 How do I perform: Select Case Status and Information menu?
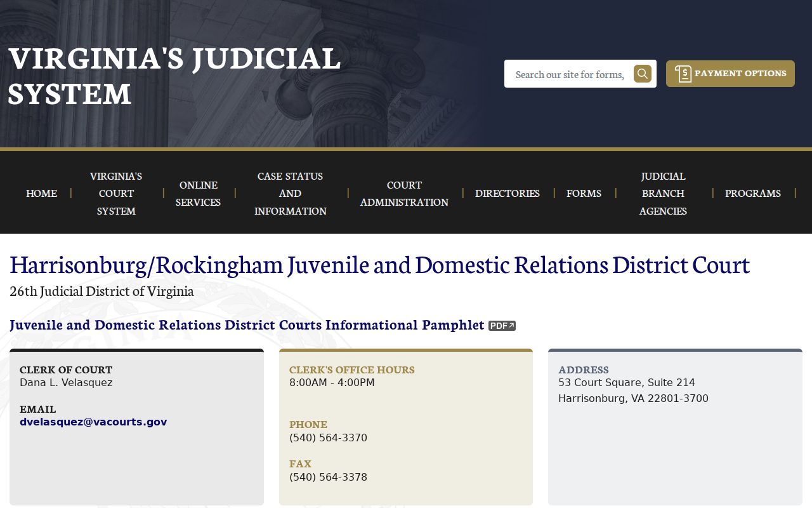click(291, 193)
